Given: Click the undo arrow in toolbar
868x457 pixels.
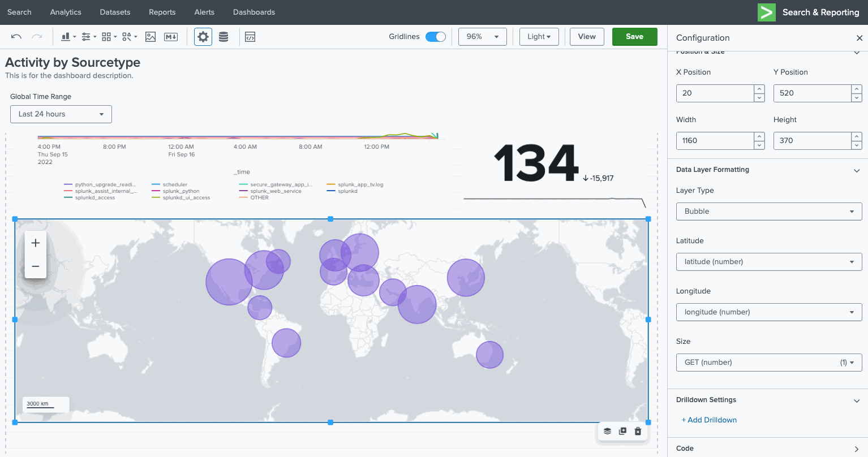Looking at the screenshot, I should pos(16,37).
